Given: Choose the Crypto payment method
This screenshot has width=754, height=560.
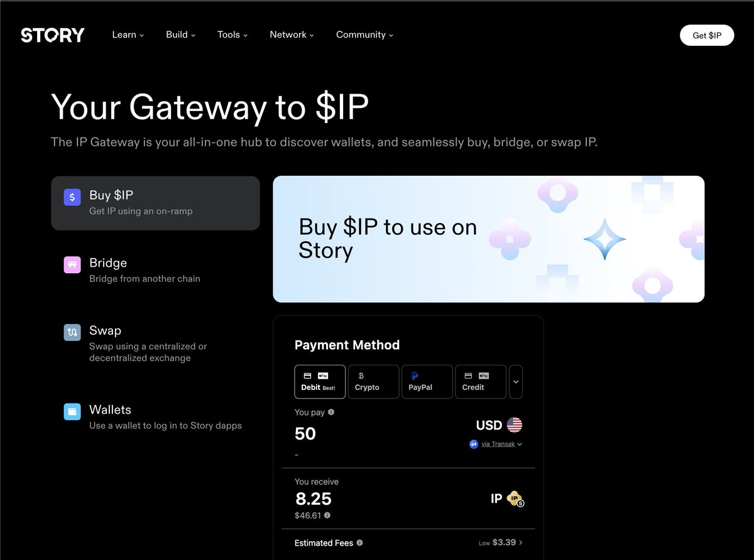Looking at the screenshot, I should 373,382.
